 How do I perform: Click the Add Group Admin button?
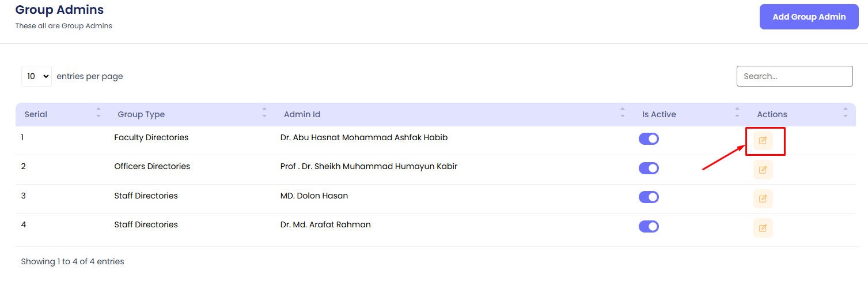[809, 17]
